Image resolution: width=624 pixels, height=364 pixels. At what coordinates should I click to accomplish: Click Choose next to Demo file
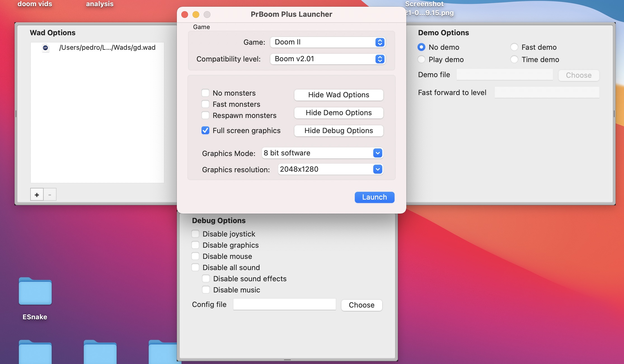click(x=579, y=75)
